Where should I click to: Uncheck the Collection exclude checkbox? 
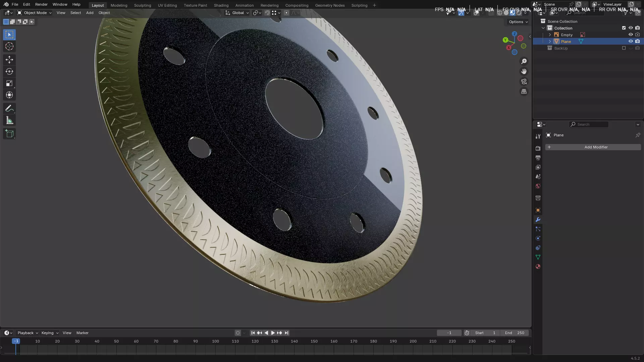tap(624, 28)
